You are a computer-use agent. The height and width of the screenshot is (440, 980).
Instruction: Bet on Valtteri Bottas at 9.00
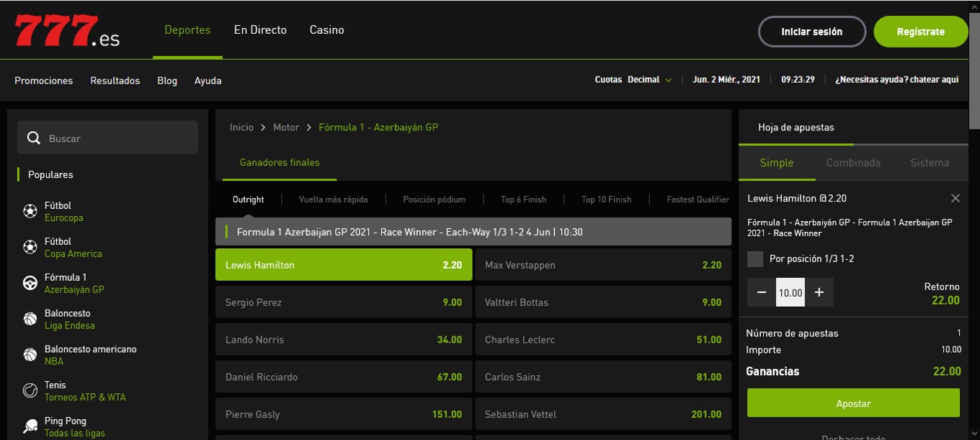pos(603,302)
